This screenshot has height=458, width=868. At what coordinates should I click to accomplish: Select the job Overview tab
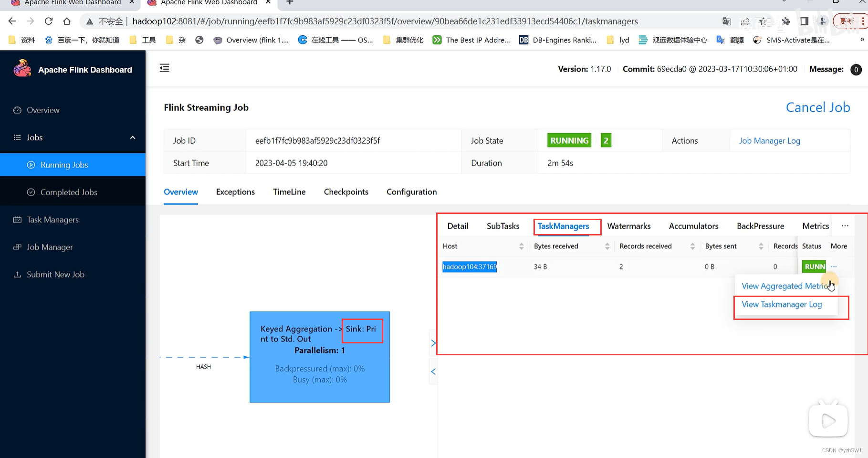click(x=181, y=192)
